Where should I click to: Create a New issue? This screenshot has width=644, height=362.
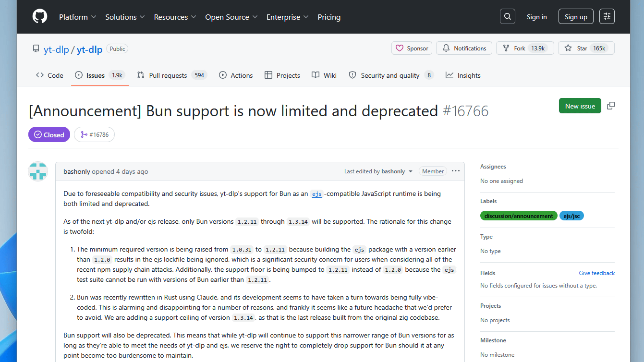[x=580, y=106]
